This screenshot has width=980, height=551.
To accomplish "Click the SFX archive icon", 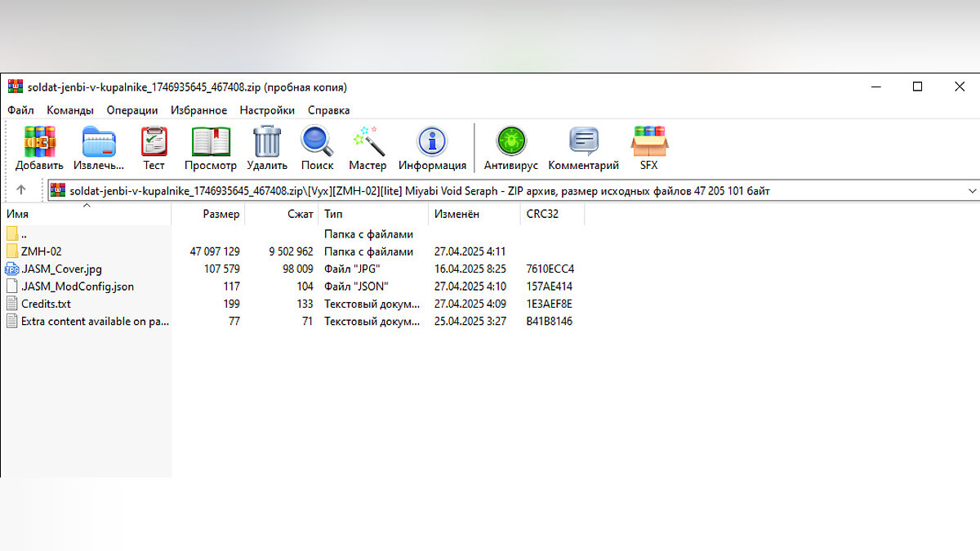I will coord(648,142).
